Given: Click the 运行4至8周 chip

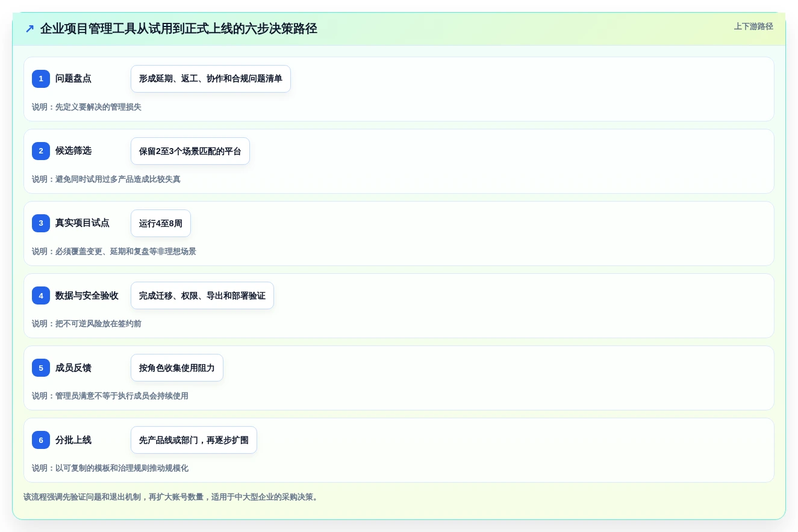Looking at the screenshot, I should point(161,223).
